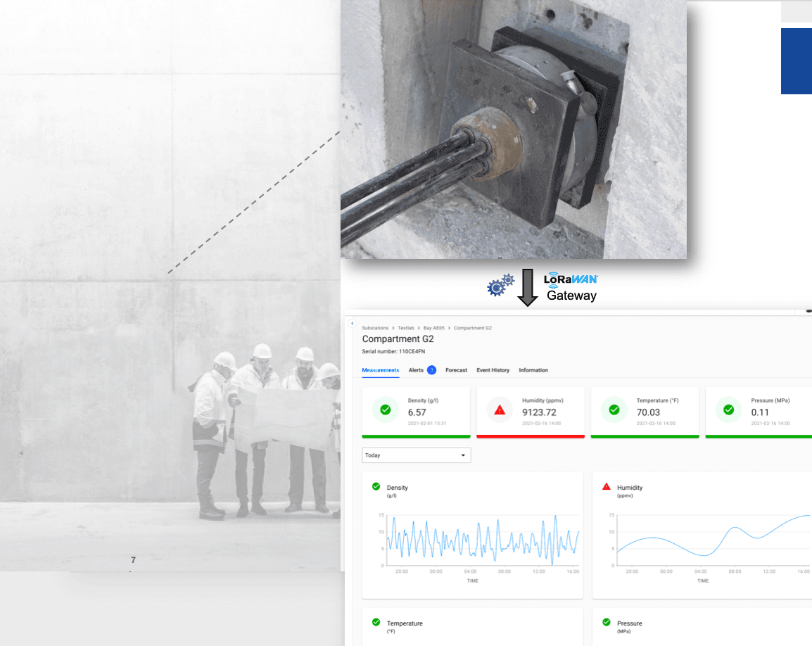Click the Density line chart plot
This screenshot has height=646, width=812.
pyautogui.click(x=483, y=540)
